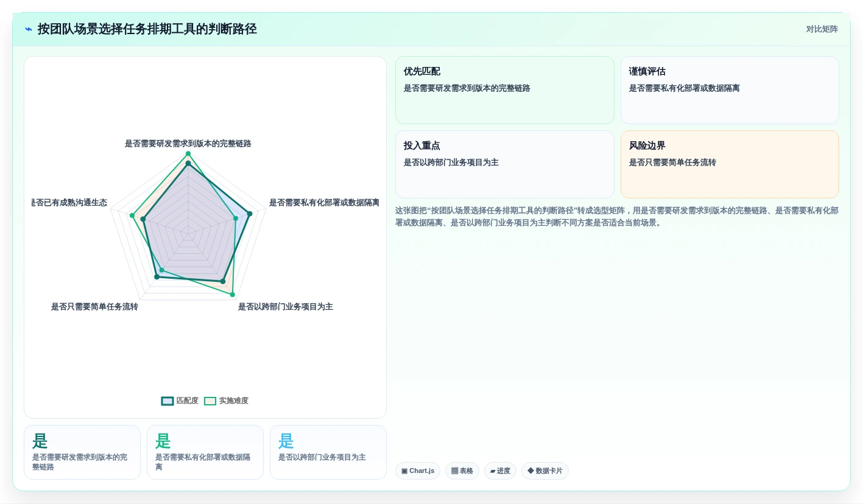
Task: Select the Chart.js tag chip
Action: 418,471
